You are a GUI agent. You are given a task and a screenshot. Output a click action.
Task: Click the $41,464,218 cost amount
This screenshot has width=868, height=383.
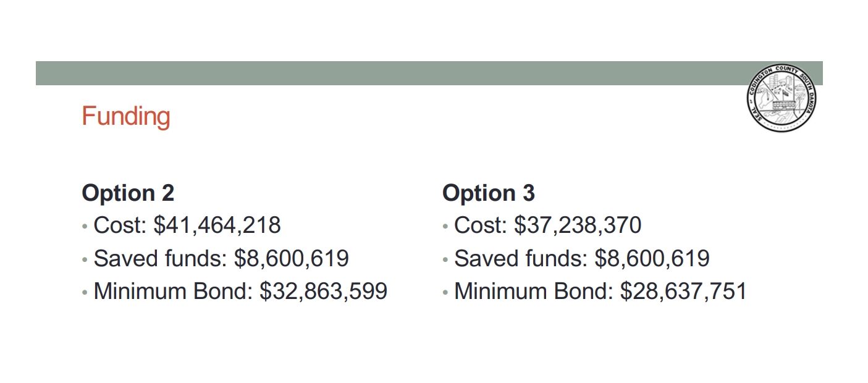coord(217,225)
